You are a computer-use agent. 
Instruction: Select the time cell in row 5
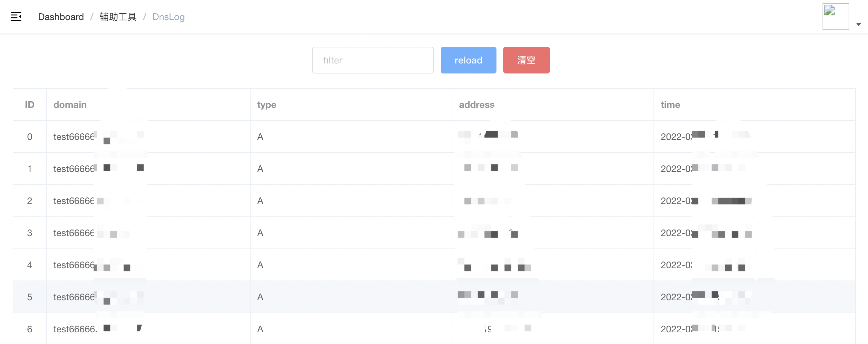tap(754, 297)
